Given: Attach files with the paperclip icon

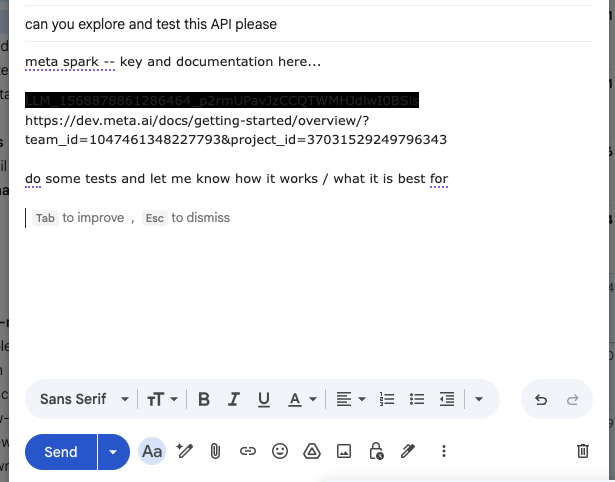Looking at the screenshot, I should tap(215, 451).
